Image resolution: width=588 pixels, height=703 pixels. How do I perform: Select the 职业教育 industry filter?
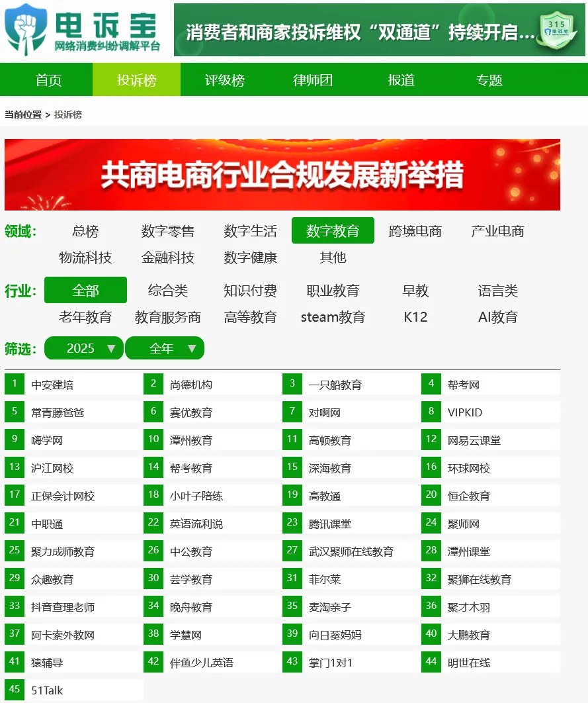point(333,291)
